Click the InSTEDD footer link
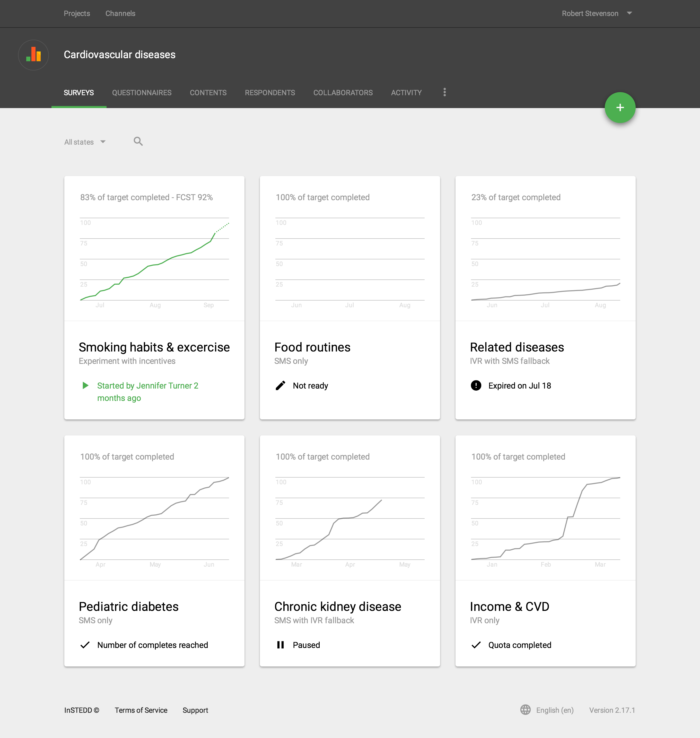700x738 pixels. point(82,710)
